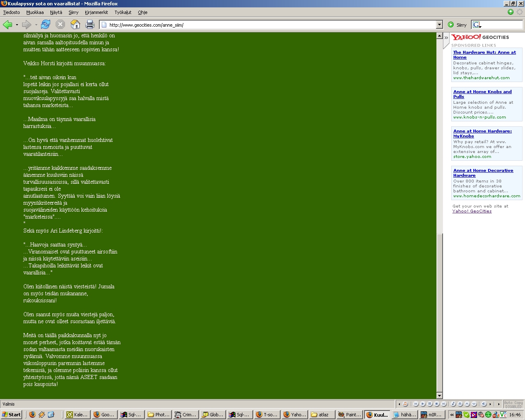Image resolution: width=525 pixels, height=420 pixels.
Task: Click the speaker volume icon in status bar
Action: point(484,404)
